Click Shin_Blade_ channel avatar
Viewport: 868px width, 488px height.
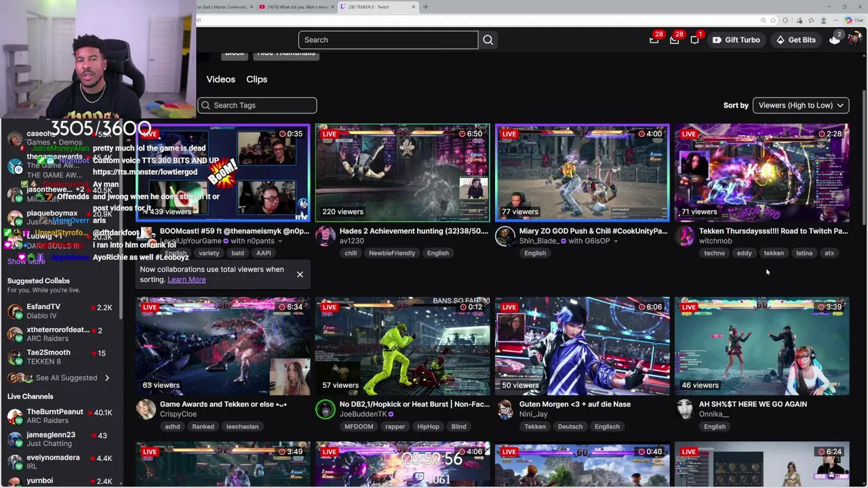click(505, 236)
